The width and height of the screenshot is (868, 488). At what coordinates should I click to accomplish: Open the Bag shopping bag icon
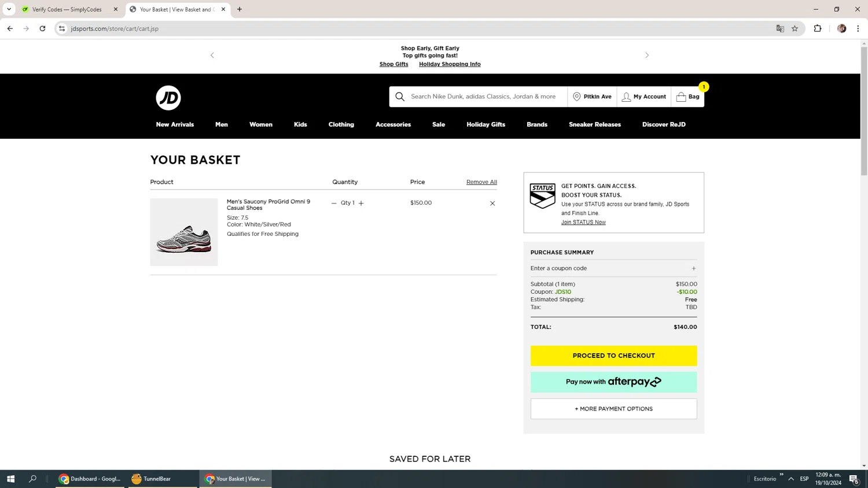pyautogui.click(x=687, y=97)
